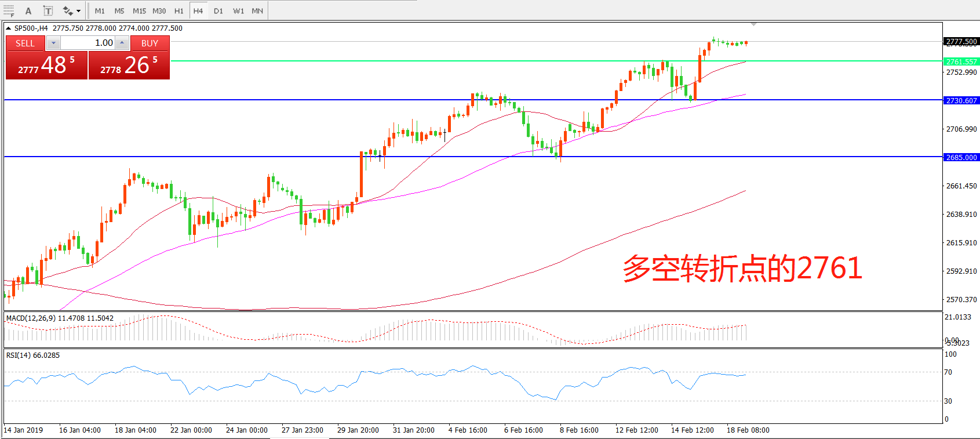Screen dimensions: 980x439
Task: Click the blue 2685.000 price level label
Action: (961, 157)
